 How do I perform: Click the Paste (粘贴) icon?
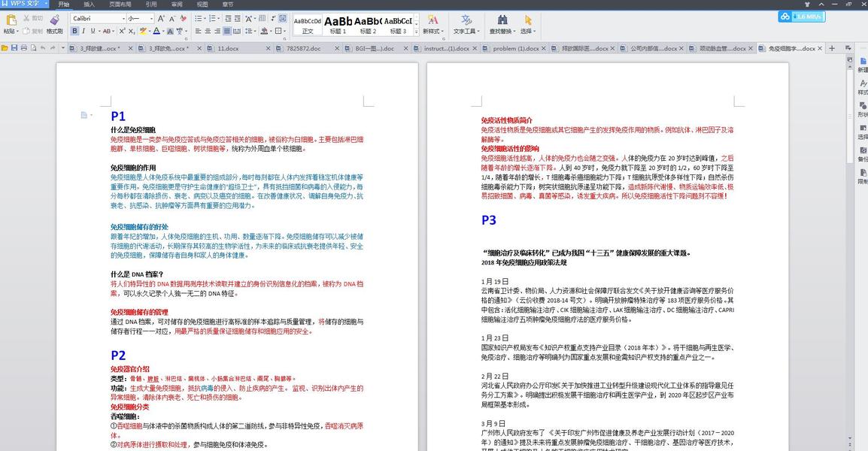tap(11, 20)
